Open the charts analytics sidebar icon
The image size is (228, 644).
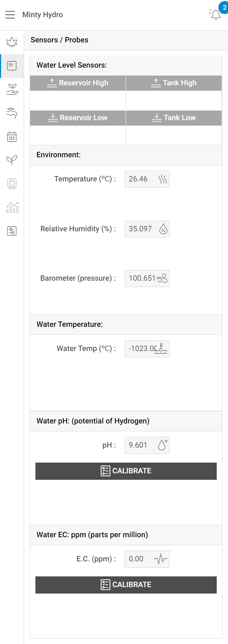tap(12, 207)
